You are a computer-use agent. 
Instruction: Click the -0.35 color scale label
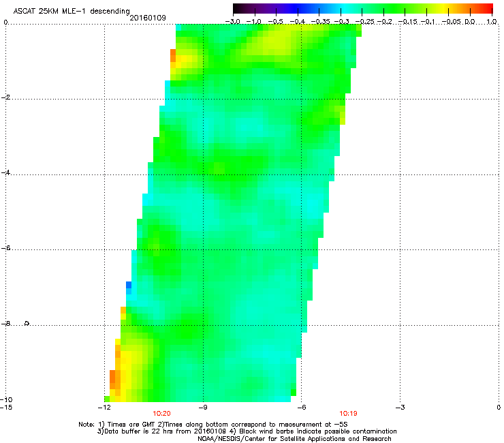[x=321, y=22]
